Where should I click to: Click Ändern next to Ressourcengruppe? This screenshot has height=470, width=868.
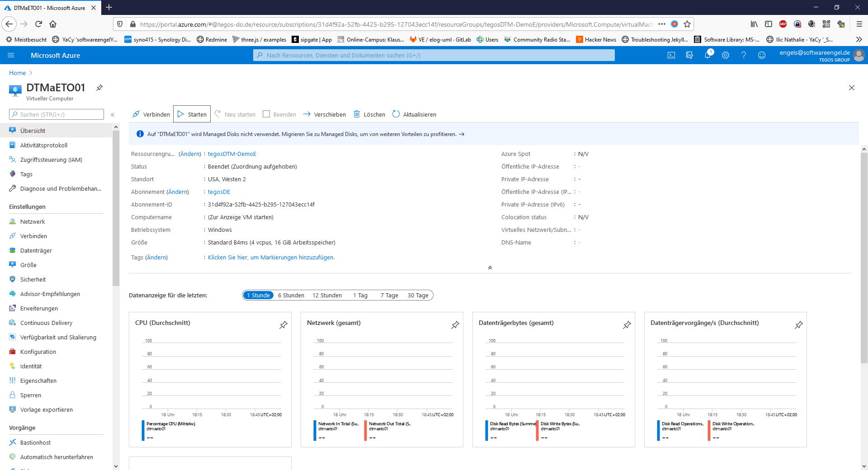tap(190, 154)
